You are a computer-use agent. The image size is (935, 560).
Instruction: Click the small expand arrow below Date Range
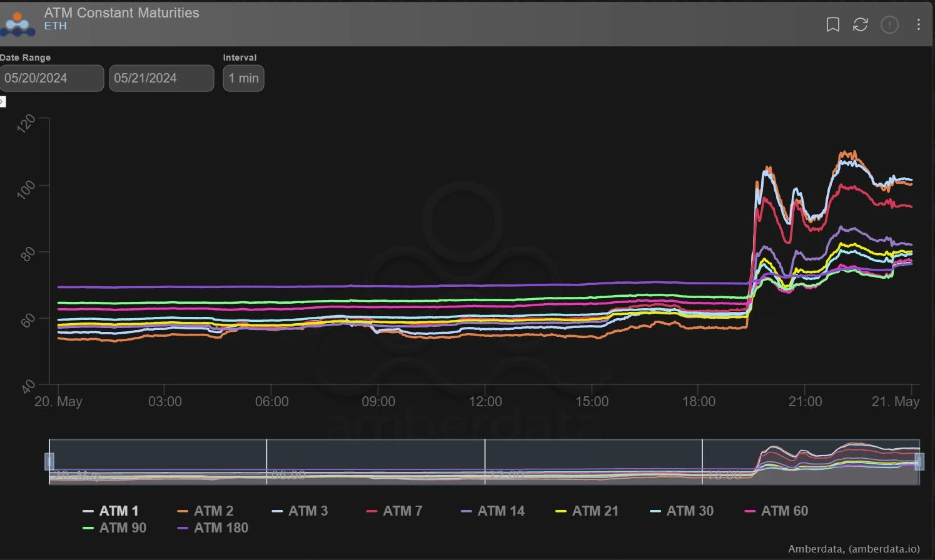(3, 101)
